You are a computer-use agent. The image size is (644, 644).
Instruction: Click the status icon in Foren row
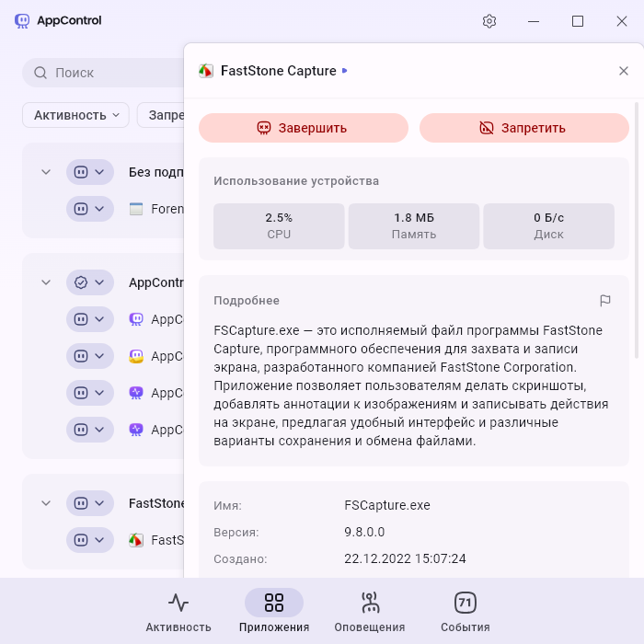point(81,209)
